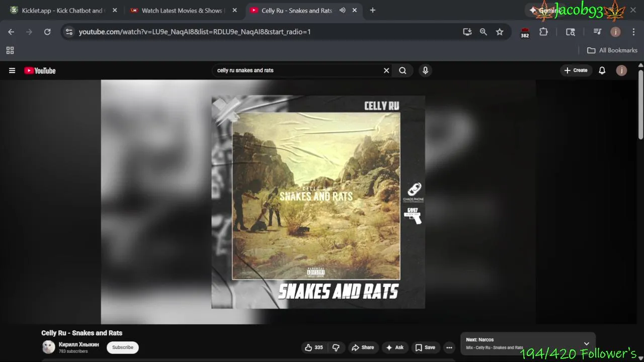This screenshot has width=644, height=362.
Task: Mute tab via speaker icon
Action: [x=343, y=10]
